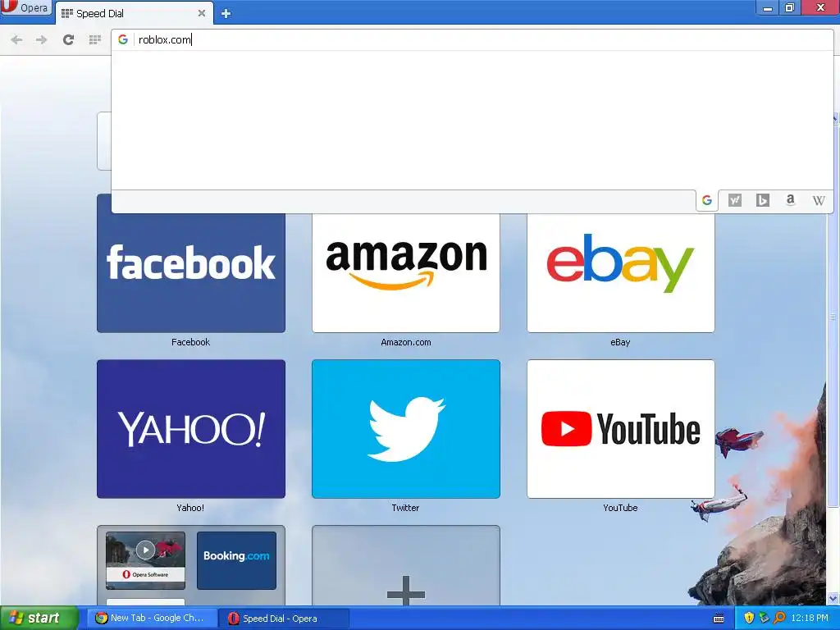This screenshot has width=840, height=630.
Task: Open a new tab with plus button
Action: pyautogui.click(x=226, y=13)
